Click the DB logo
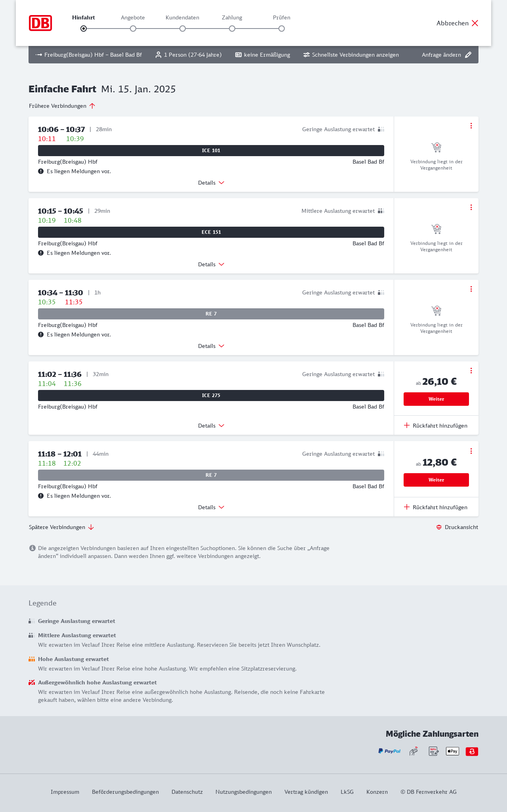This screenshot has height=812, width=507. pos(40,23)
